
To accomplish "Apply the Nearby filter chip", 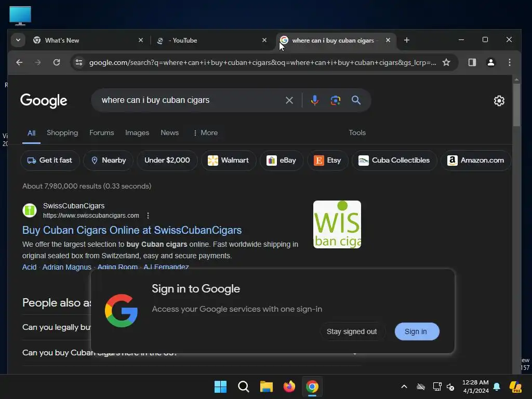I will (108, 160).
